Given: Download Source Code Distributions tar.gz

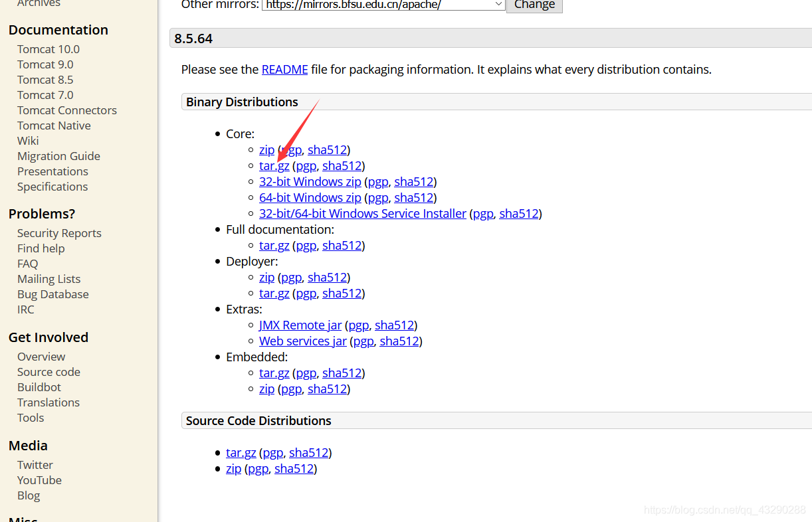Looking at the screenshot, I should pyautogui.click(x=241, y=452).
